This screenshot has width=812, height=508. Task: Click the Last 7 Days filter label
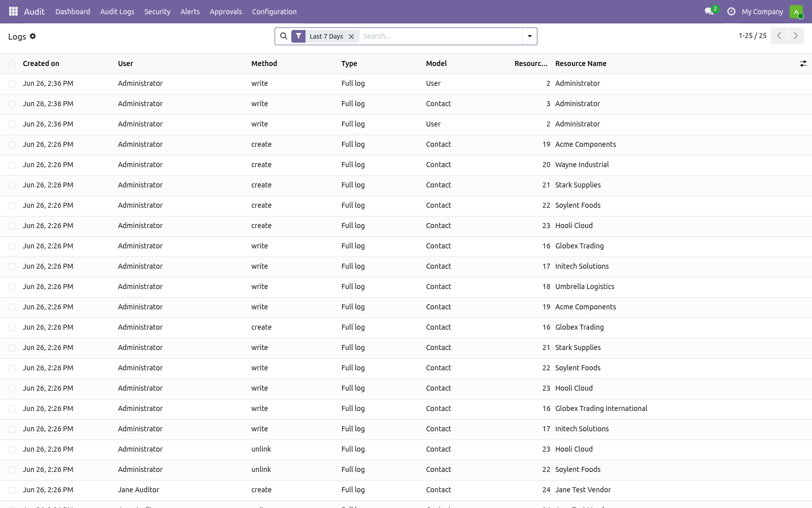pos(326,37)
